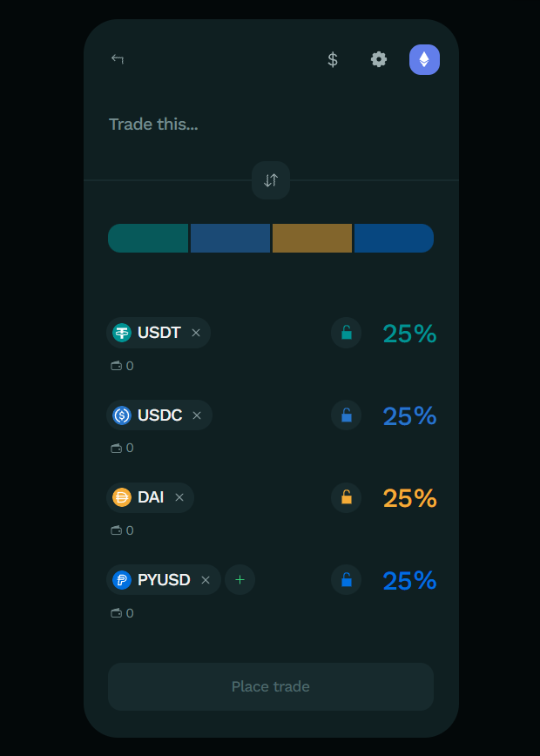This screenshot has height=756, width=540.
Task: Toggle the USDT percentage lock
Action: (x=346, y=333)
